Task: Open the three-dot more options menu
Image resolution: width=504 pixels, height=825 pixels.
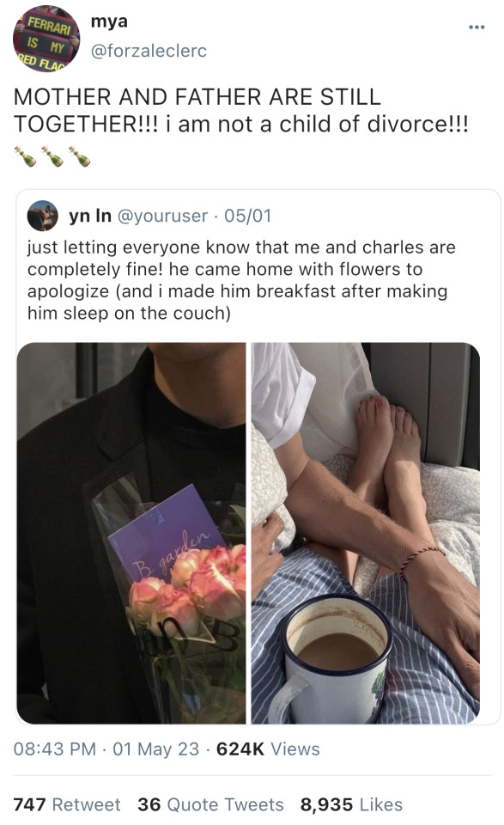Action: click(x=477, y=27)
